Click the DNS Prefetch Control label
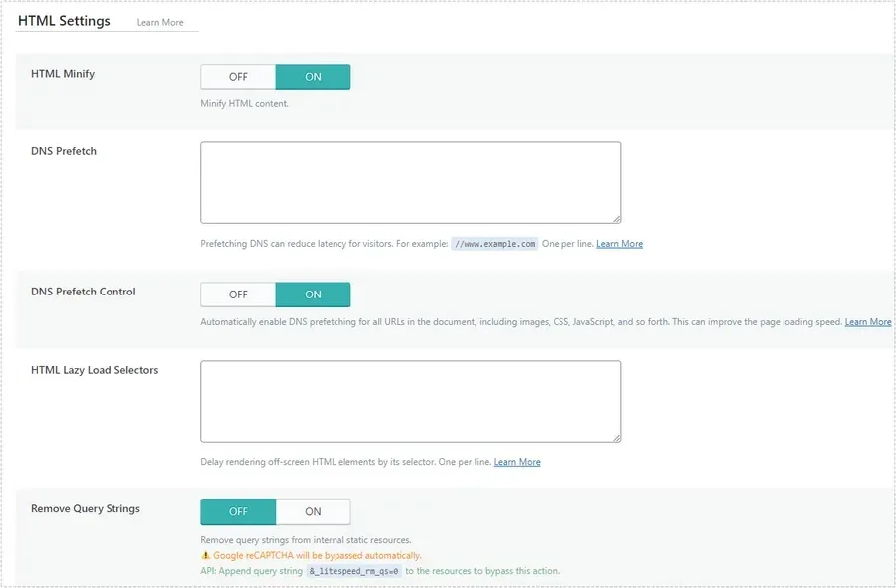896x588 pixels. [x=84, y=292]
